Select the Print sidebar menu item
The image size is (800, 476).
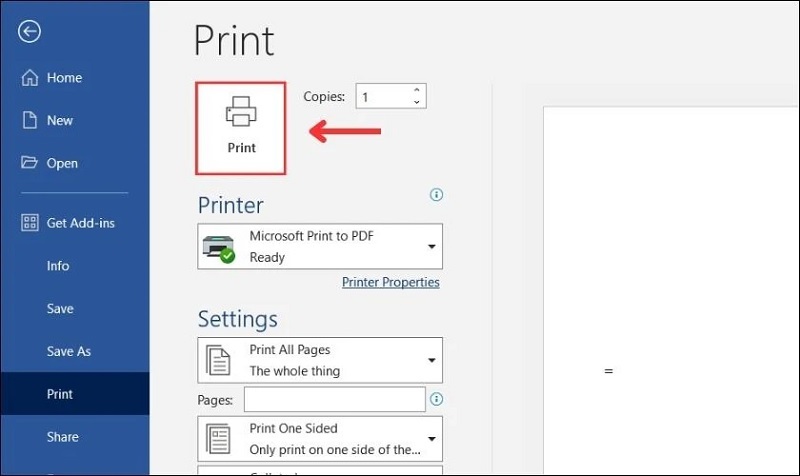(74, 393)
